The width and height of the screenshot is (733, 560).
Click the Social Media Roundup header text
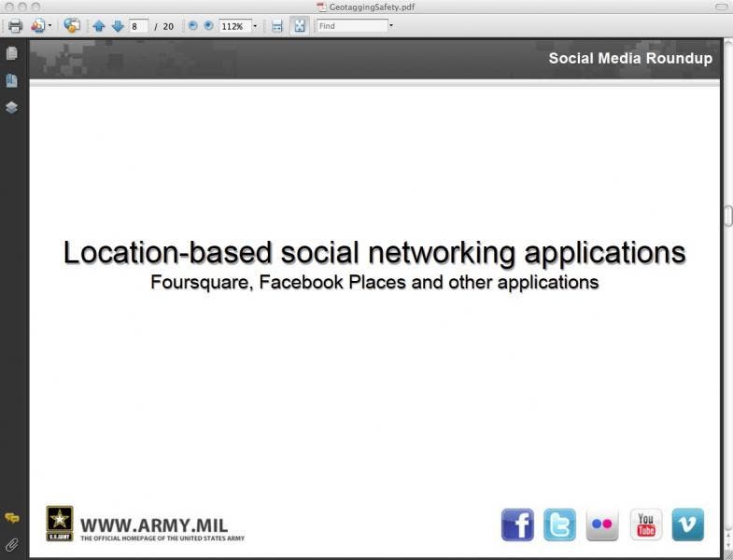point(630,58)
